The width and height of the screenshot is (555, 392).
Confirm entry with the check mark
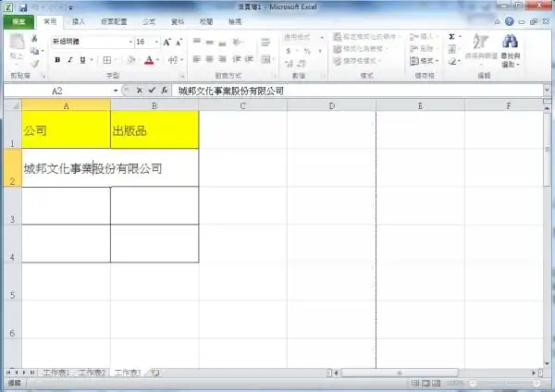point(152,91)
